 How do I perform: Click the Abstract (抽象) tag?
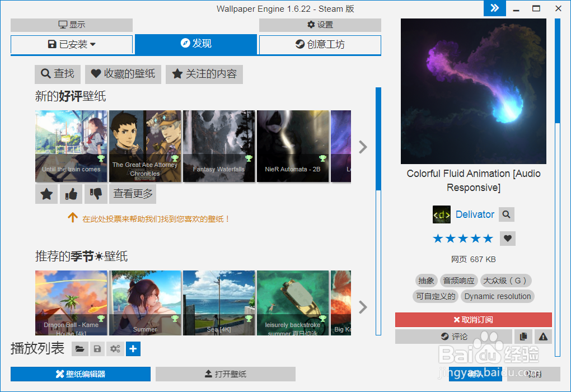[426, 281]
